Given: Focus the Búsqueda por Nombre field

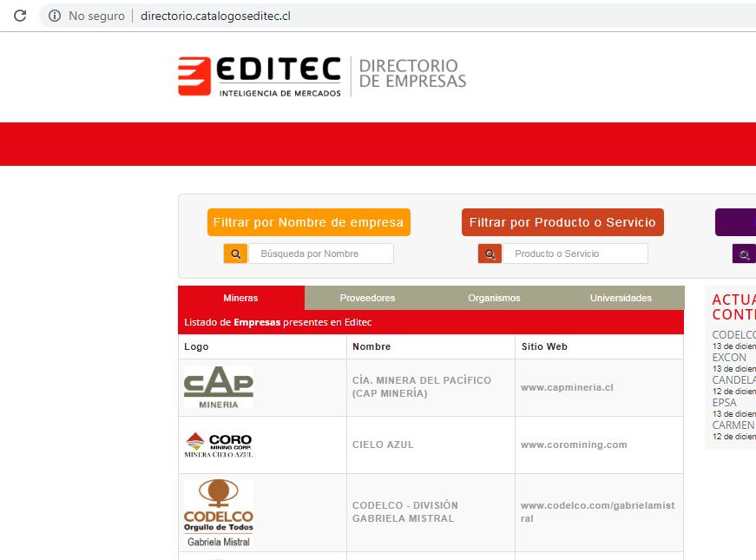Looking at the screenshot, I should point(321,254).
